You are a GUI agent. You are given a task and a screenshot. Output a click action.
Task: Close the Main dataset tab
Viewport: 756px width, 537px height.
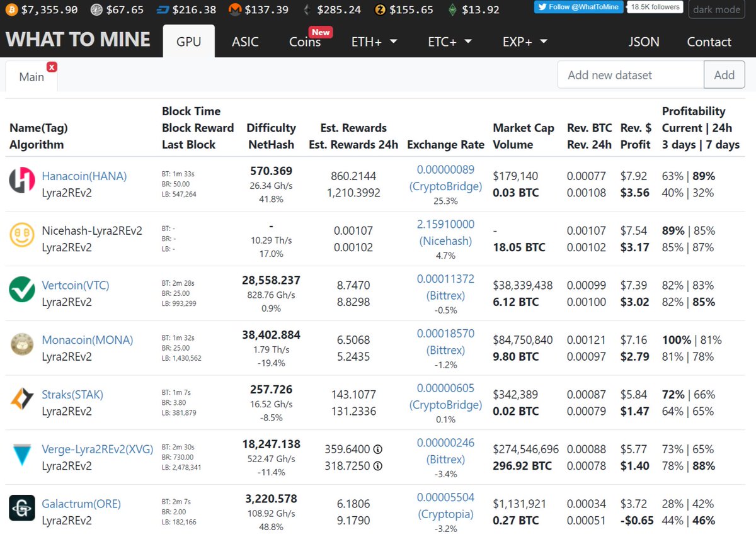52,66
